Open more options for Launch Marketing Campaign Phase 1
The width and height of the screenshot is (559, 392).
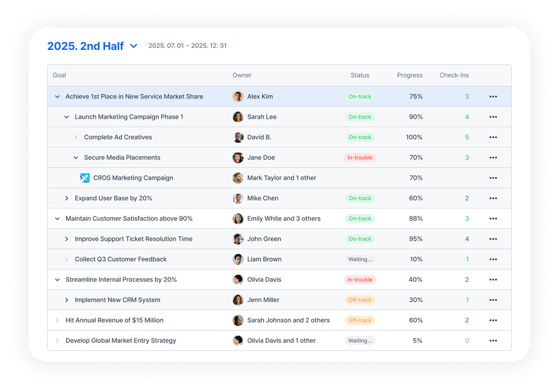point(493,117)
